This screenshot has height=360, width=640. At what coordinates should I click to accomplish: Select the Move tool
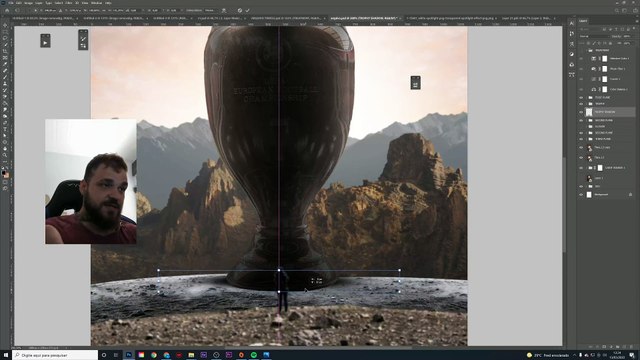(5, 25)
